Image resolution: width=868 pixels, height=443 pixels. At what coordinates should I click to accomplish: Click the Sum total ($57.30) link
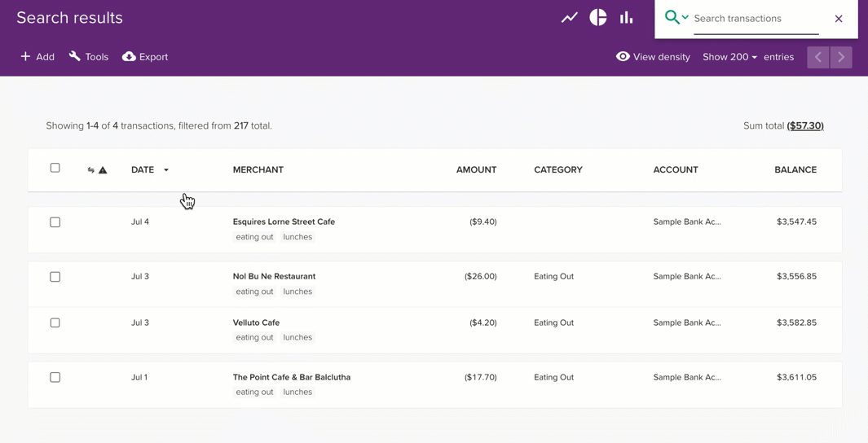click(x=805, y=125)
